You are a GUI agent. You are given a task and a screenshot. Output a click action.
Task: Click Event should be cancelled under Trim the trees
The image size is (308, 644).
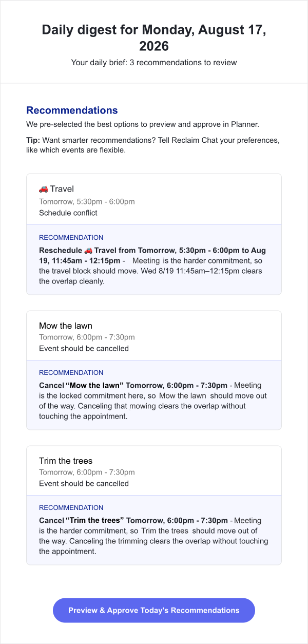click(x=84, y=483)
